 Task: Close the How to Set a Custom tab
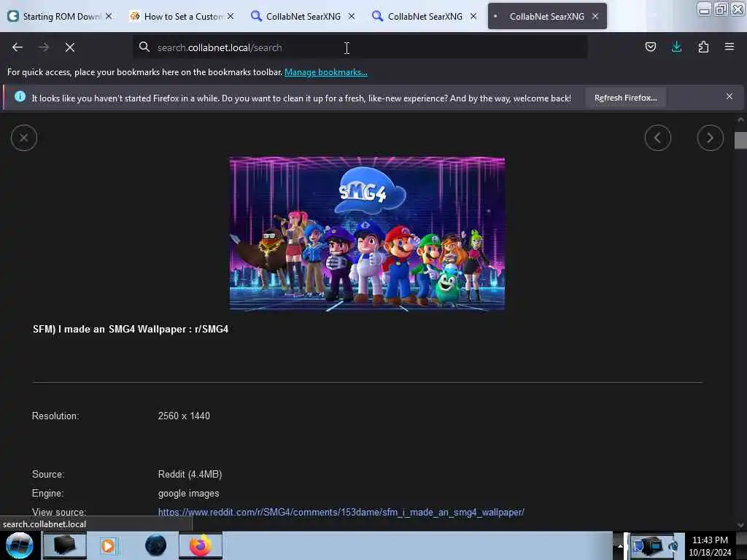pyautogui.click(x=231, y=16)
